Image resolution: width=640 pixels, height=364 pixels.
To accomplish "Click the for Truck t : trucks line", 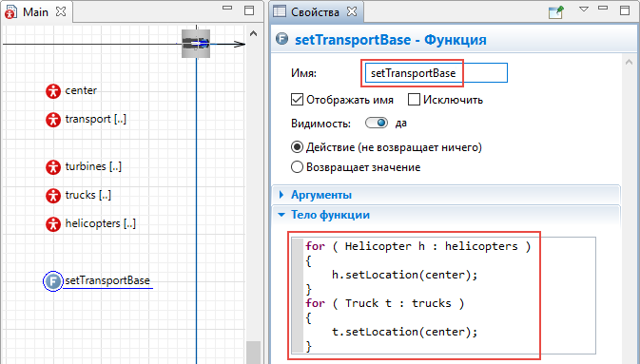I will (385, 303).
